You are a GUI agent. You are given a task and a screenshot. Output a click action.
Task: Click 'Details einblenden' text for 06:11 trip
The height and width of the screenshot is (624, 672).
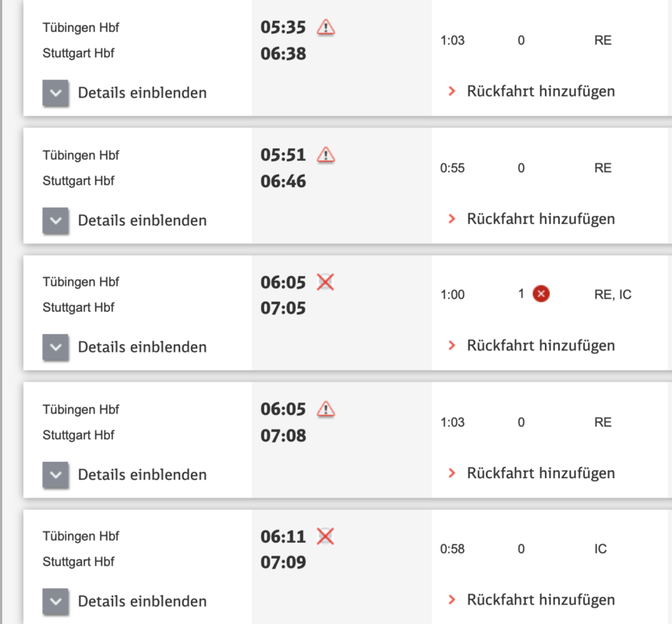tap(142, 601)
